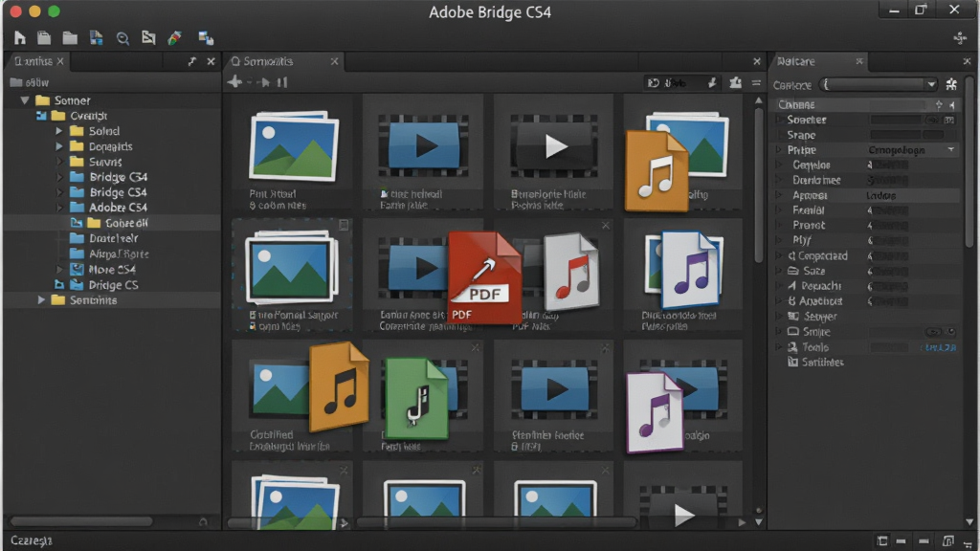Click the grid view icon in the status bar

881,541
